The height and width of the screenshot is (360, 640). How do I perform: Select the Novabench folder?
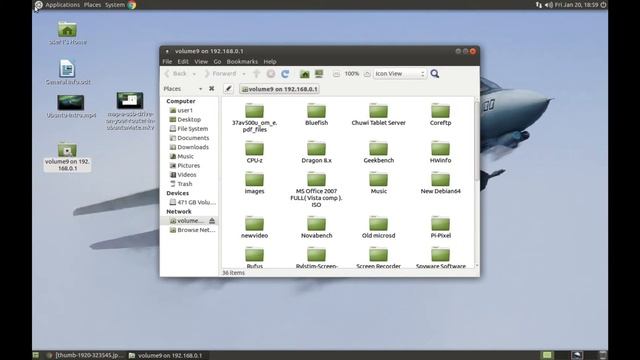tap(316, 227)
